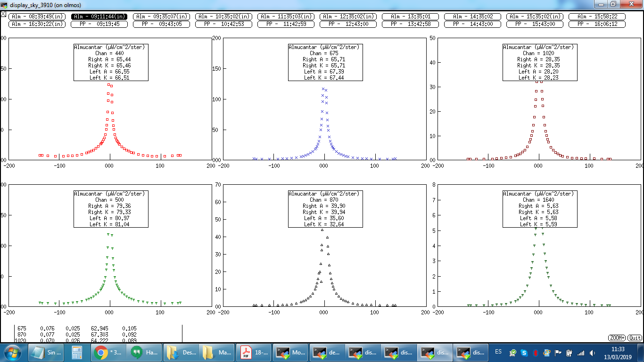Click the 'Chan = 440' legend text

pyautogui.click(x=109, y=53)
